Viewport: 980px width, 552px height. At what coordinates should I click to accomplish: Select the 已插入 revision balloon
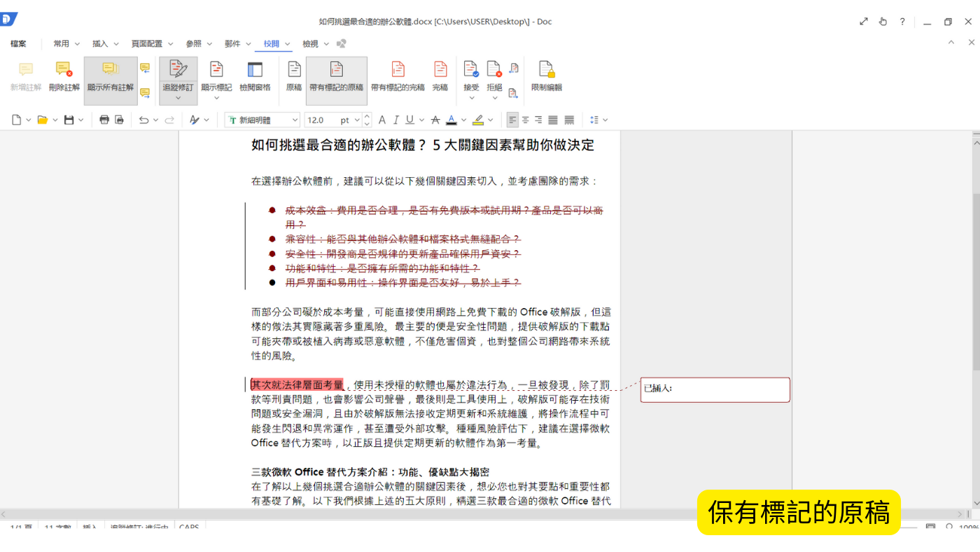coord(715,389)
